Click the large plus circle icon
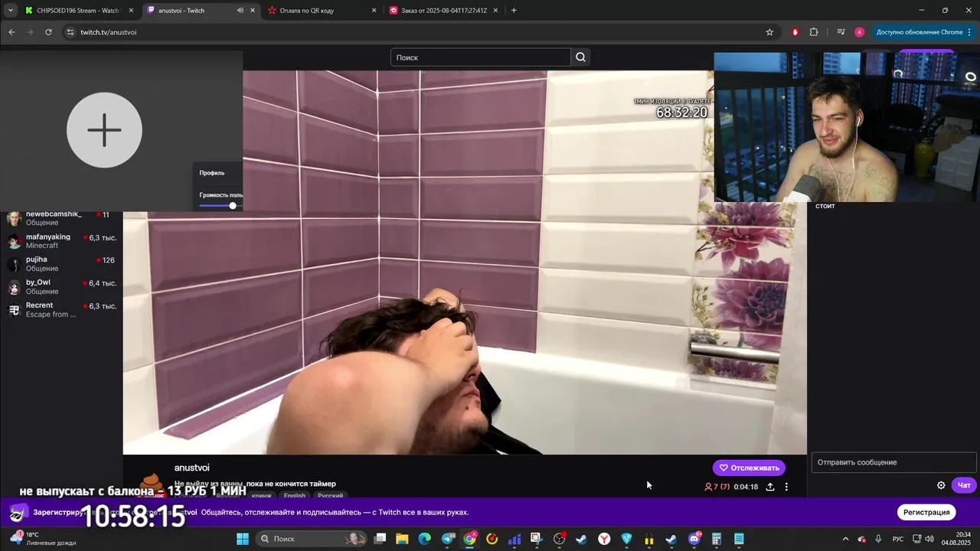The width and height of the screenshot is (980, 551). coord(104,130)
